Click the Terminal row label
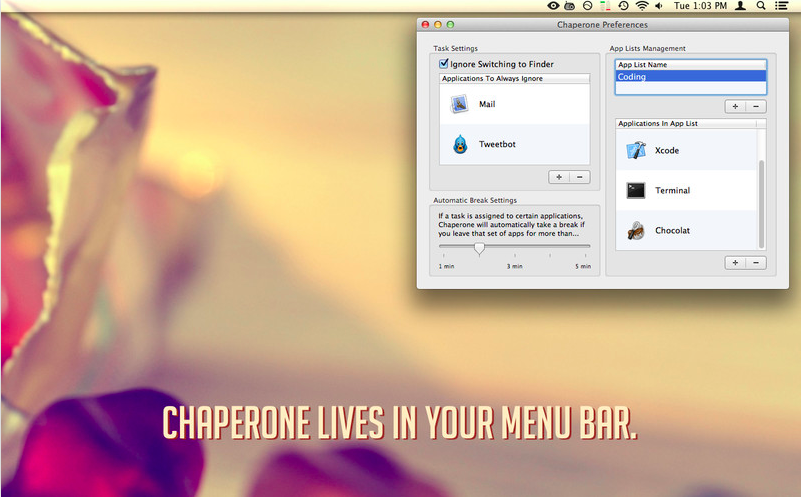 672,191
